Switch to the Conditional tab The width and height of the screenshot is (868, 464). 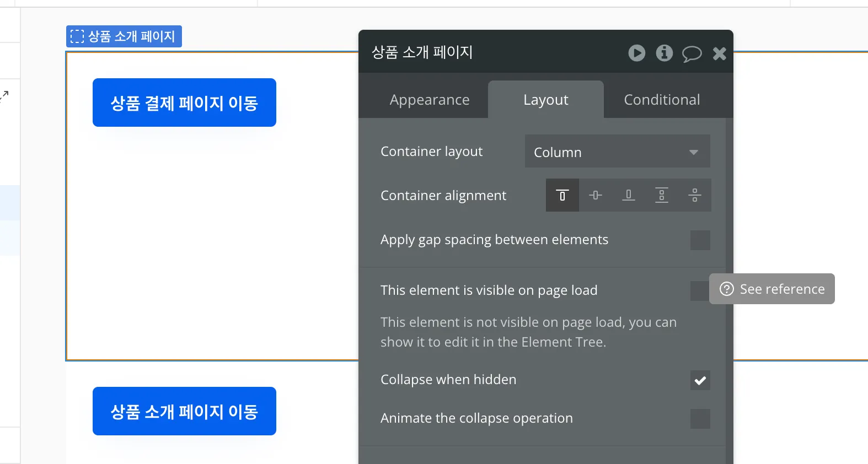click(662, 100)
